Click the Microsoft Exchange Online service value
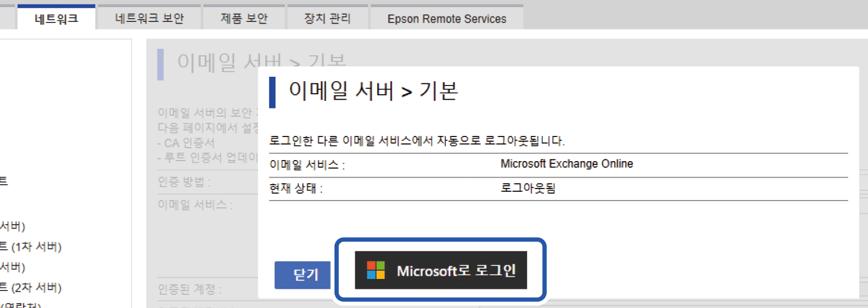The image size is (868, 308). [x=566, y=164]
